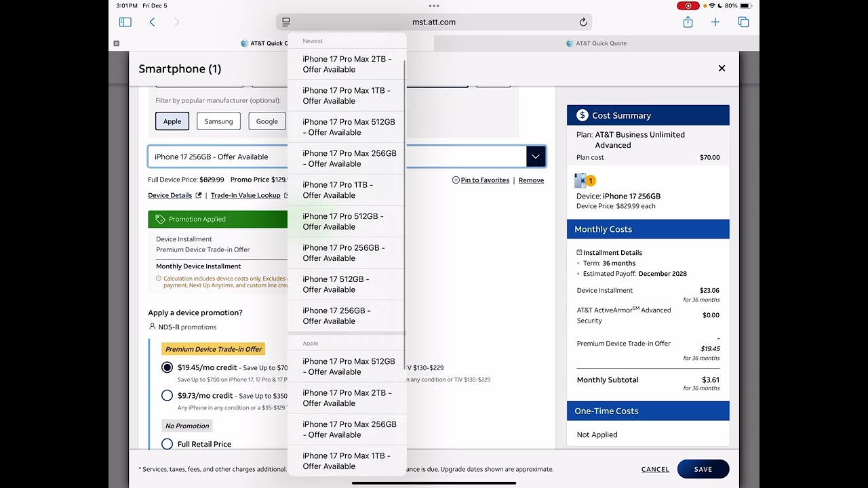Image resolution: width=868 pixels, height=488 pixels.
Task: Pick iPhone 17 Pro Max 512GB under Apple group
Action: [347, 367]
